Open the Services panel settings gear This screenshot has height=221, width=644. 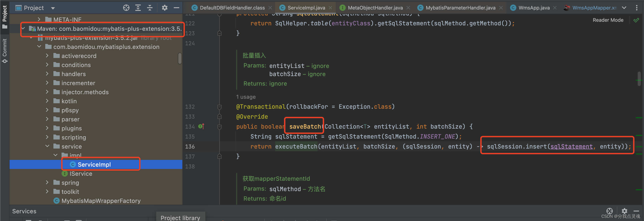coord(624,211)
